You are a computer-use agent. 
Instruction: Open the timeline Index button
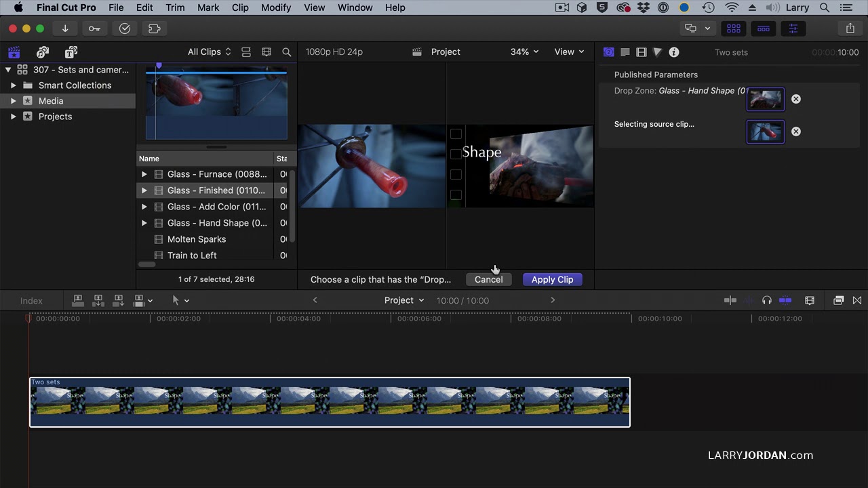[31, 300]
